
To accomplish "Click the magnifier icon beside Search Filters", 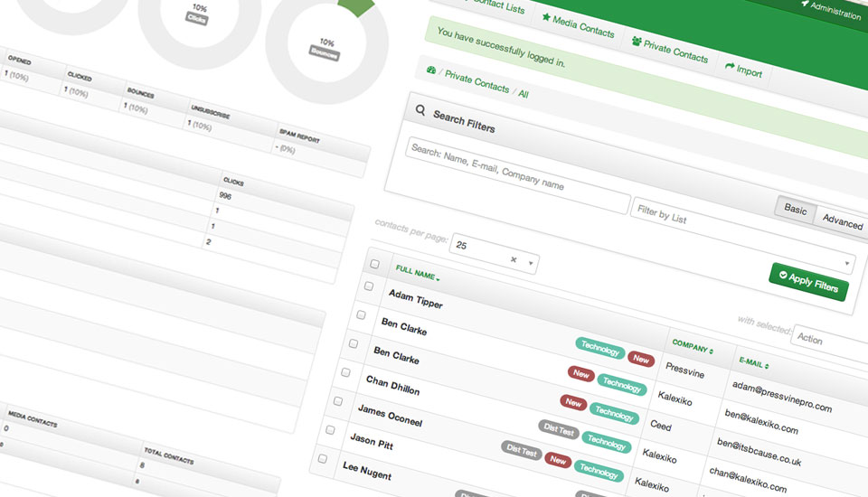I will (420, 111).
